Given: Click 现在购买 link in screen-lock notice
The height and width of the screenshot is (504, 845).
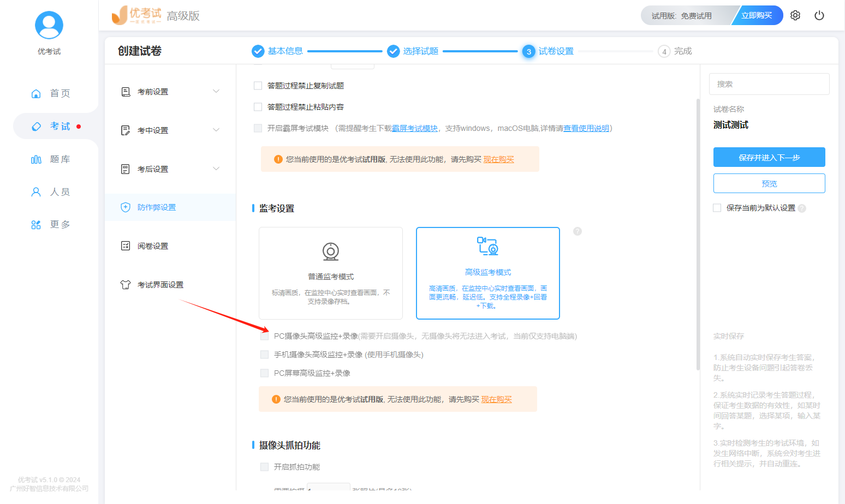Looking at the screenshot, I should coord(499,159).
